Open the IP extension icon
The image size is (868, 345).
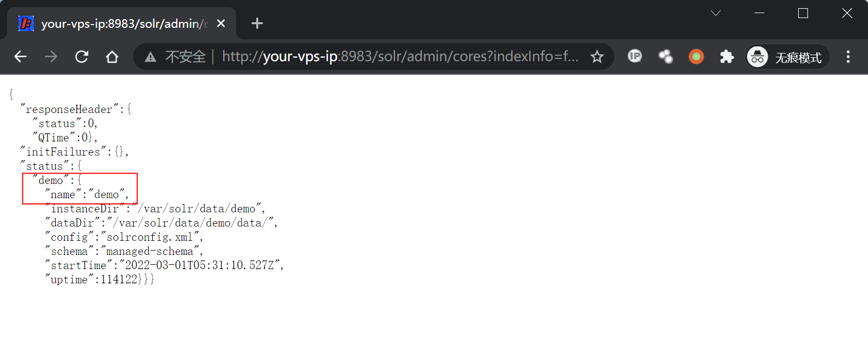[x=634, y=56]
